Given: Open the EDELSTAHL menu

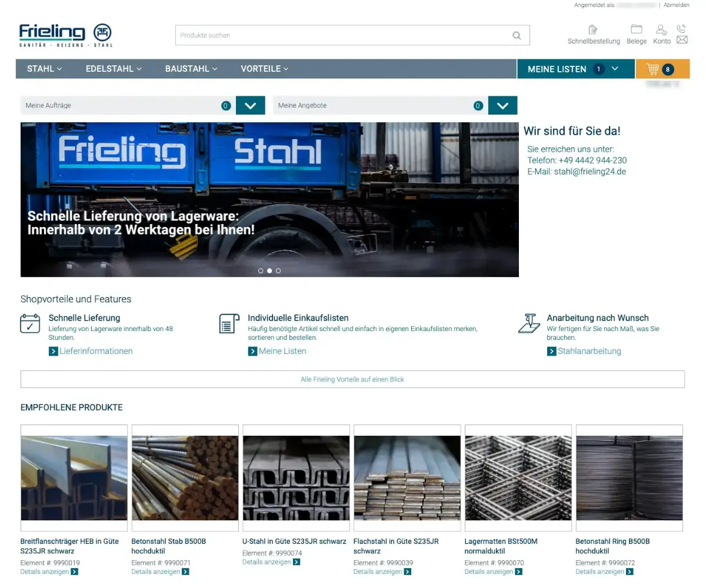Looking at the screenshot, I should [113, 69].
